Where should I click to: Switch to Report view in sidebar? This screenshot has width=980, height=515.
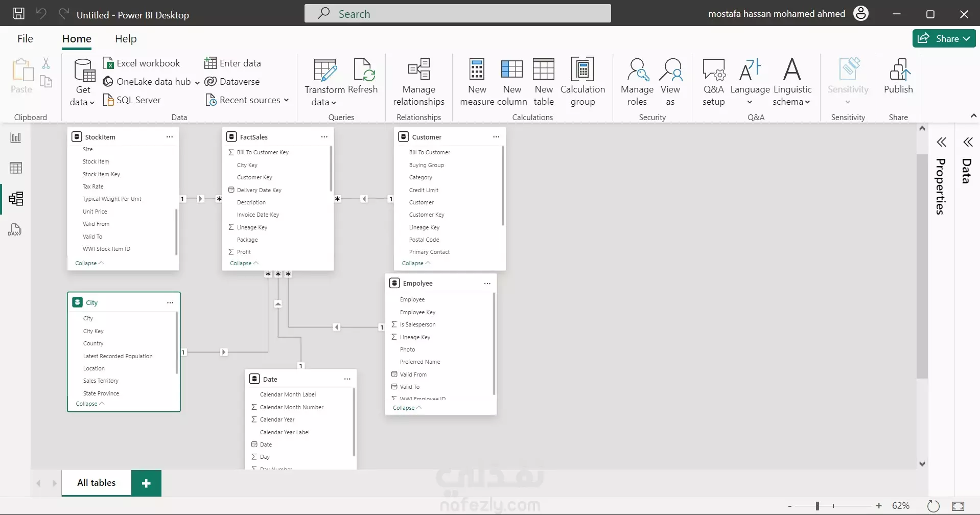[x=16, y=137]
